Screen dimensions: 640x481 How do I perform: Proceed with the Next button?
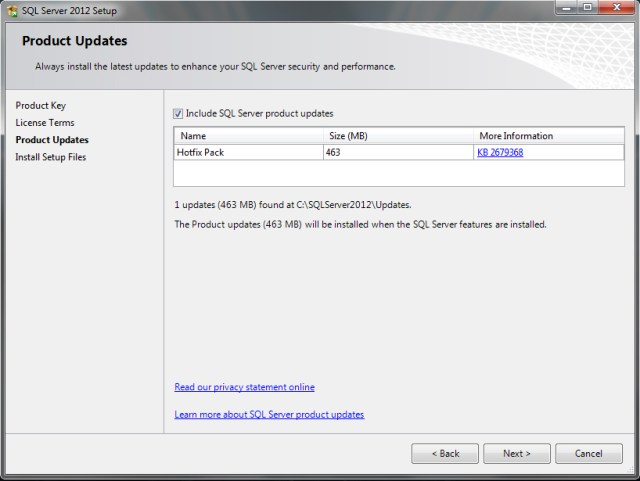tap(517, 454)
